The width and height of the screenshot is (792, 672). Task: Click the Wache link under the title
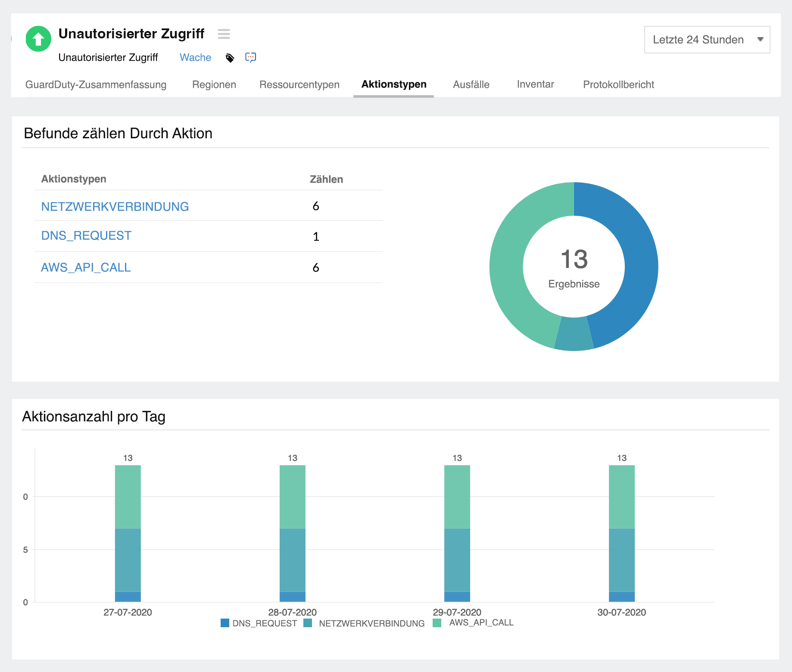tap(195, 57)
